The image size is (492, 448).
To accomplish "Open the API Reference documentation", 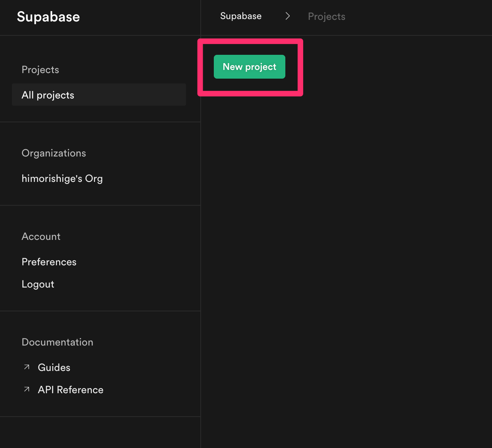I will click(x=70, y=389).
